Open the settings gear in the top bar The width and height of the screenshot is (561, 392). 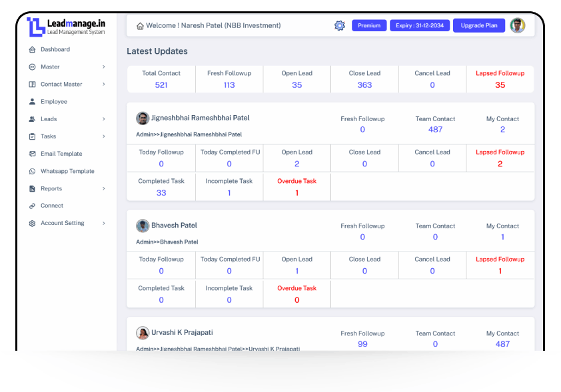(339, 25)
